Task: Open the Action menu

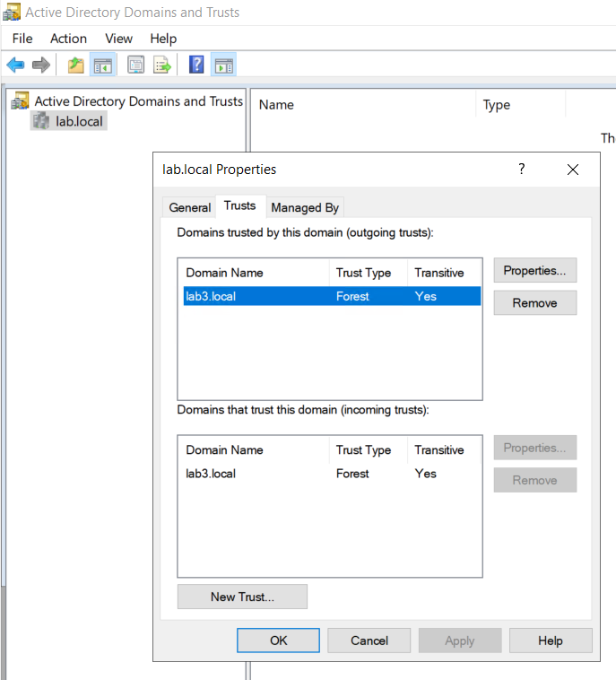Action: click(68, 39)
